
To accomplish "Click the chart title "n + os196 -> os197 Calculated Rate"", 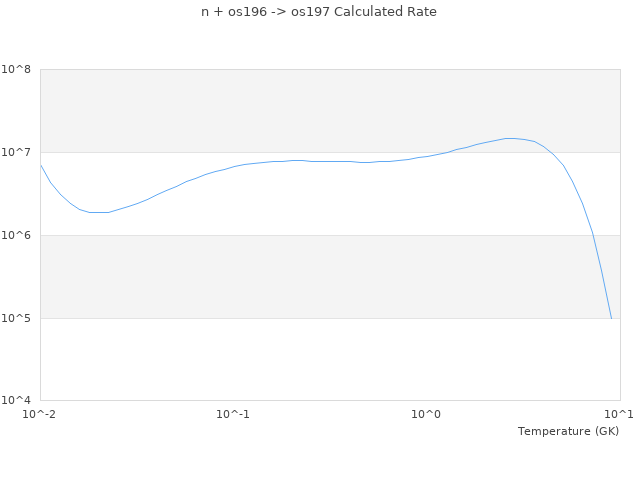I will click(x=319, y=12).
